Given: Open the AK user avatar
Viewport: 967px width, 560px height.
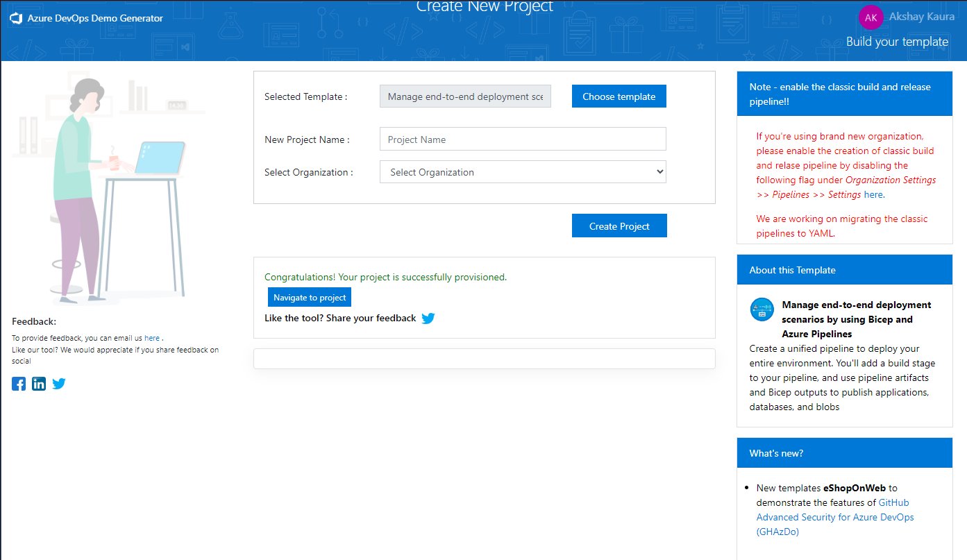Looking at the screenshot, I should click(871, 17).
